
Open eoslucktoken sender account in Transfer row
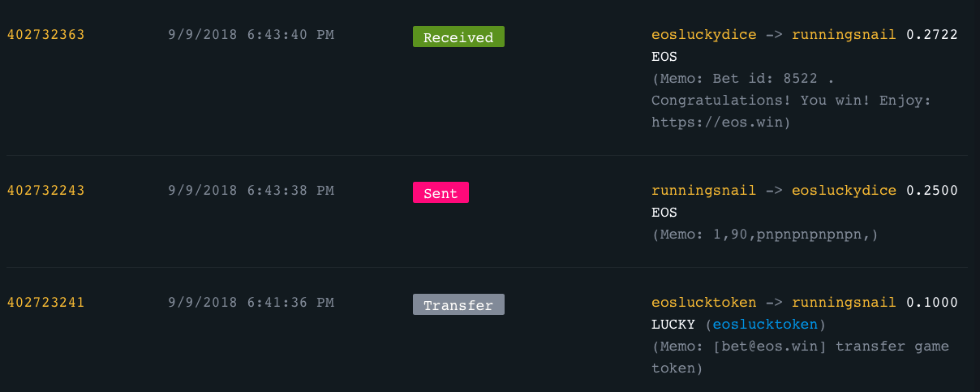pyautogui.click(x=703, y=303)
